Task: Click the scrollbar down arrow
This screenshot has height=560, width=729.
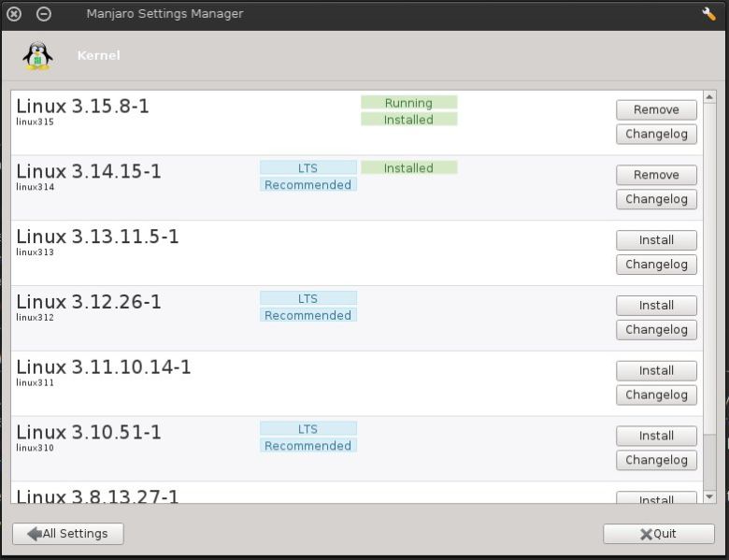Action: 709,496
